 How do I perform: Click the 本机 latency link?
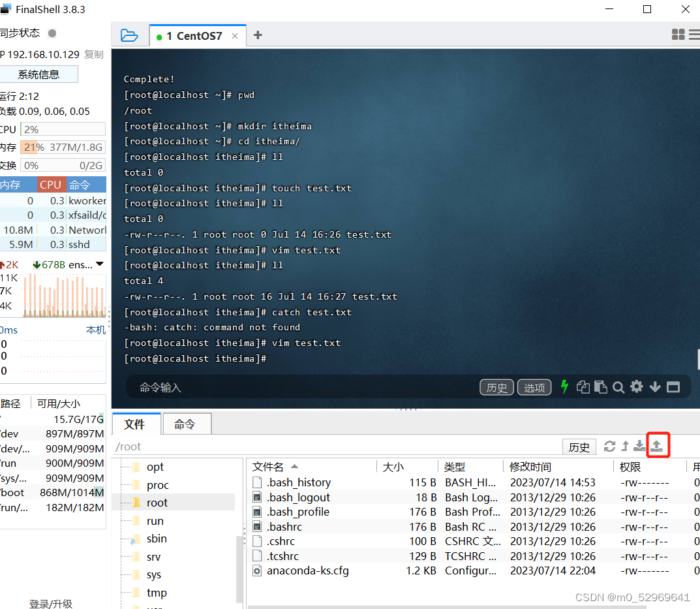pyautogui.click(x=95, y=330)
